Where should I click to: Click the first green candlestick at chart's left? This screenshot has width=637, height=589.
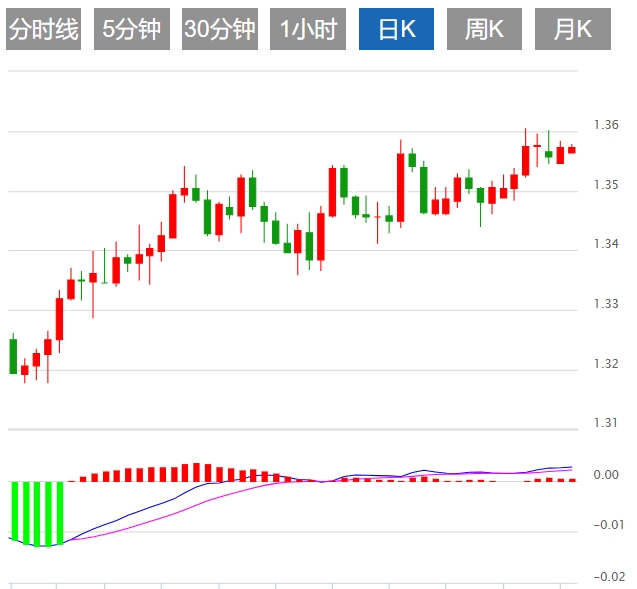[x=13, y=356]
